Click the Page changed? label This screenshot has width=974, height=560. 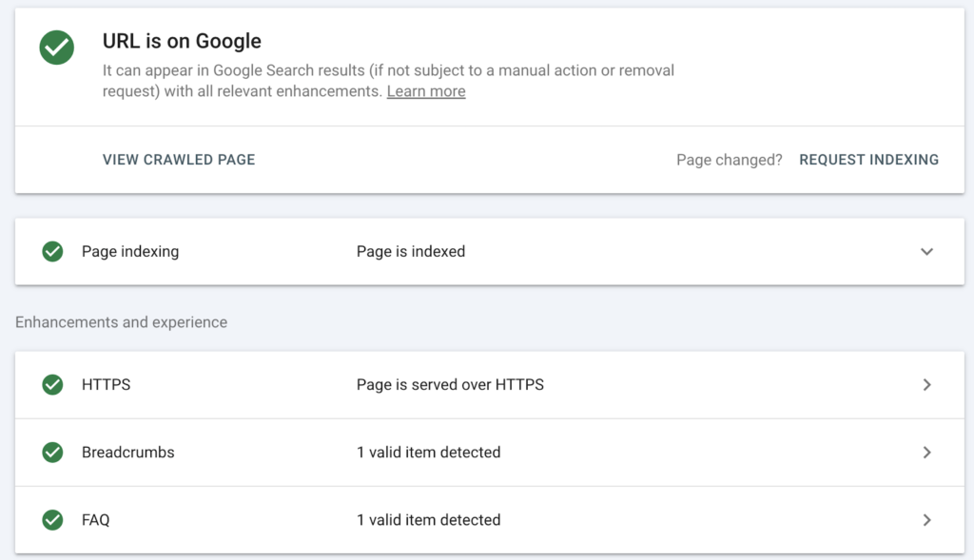[x=729, y=159]
